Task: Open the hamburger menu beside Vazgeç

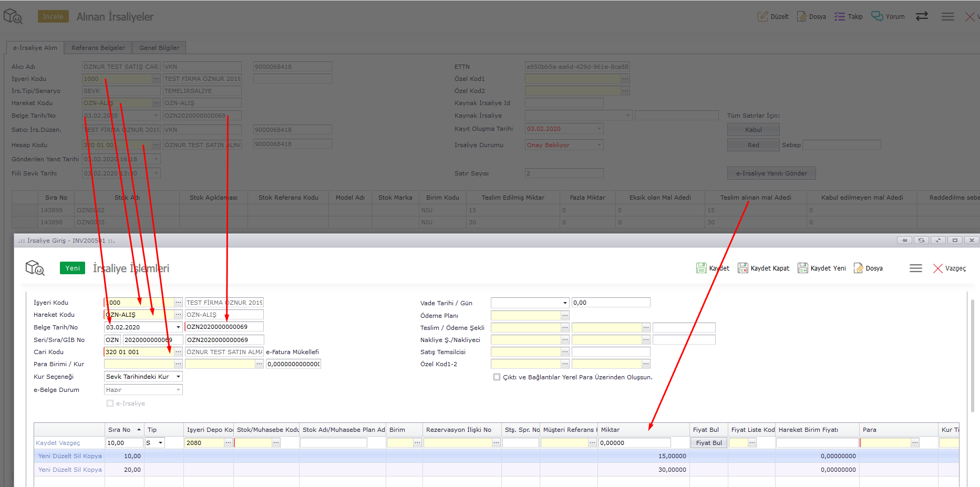Action: coord(916,268)
